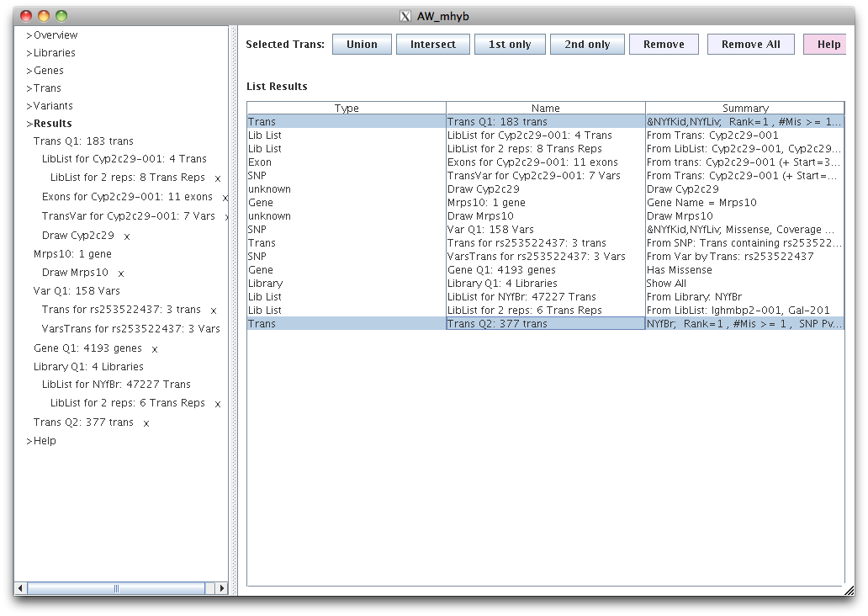Click x next to Gene Q1: 4193 genes

155,349
